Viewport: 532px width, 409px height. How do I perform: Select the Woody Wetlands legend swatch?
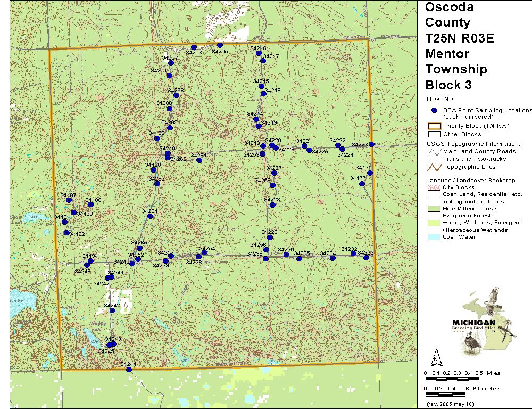tap(433, 223)
